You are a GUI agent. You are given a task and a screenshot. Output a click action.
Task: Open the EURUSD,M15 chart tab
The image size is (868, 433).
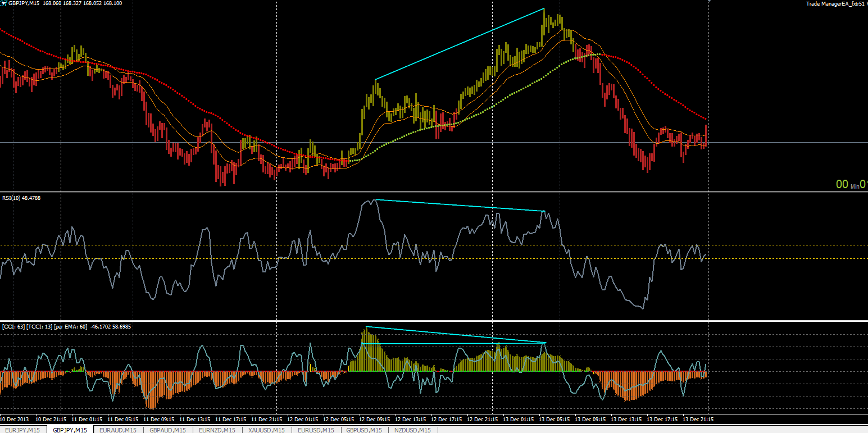coord(316,430)
